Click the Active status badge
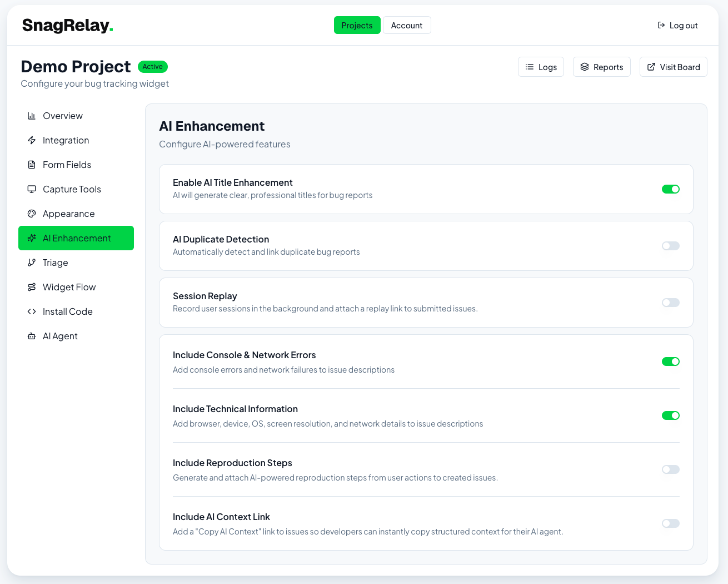The height and width of the screenshot is (584, 728). (152, 67)
